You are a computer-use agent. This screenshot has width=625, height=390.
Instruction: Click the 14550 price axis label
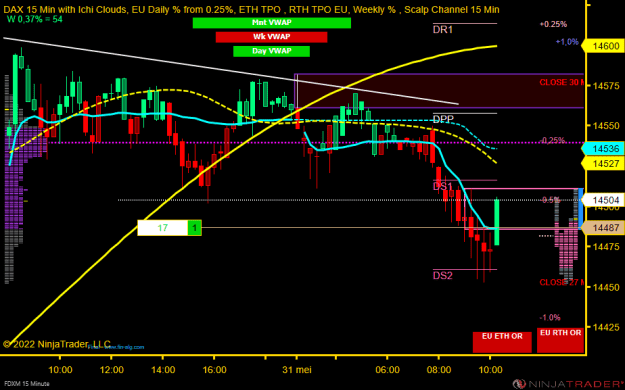(x=606, y=126)
